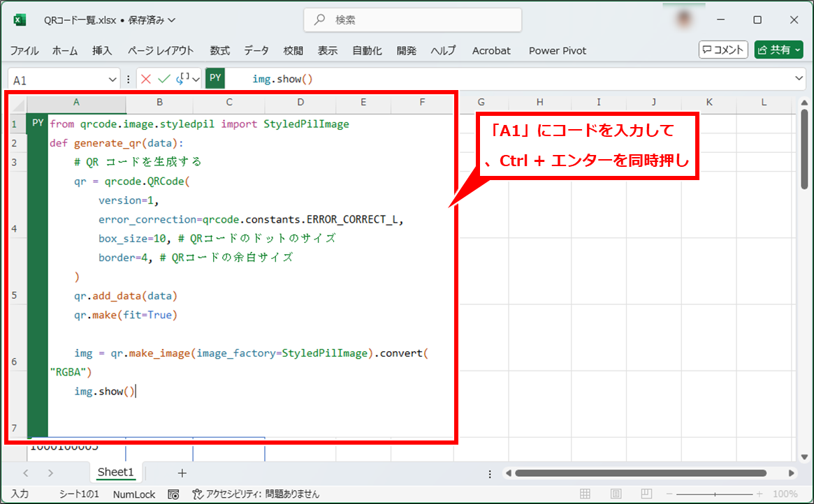Open the Python output type dropdown arrow
Viewport: 814px width, 504px height.
[196, 80]
